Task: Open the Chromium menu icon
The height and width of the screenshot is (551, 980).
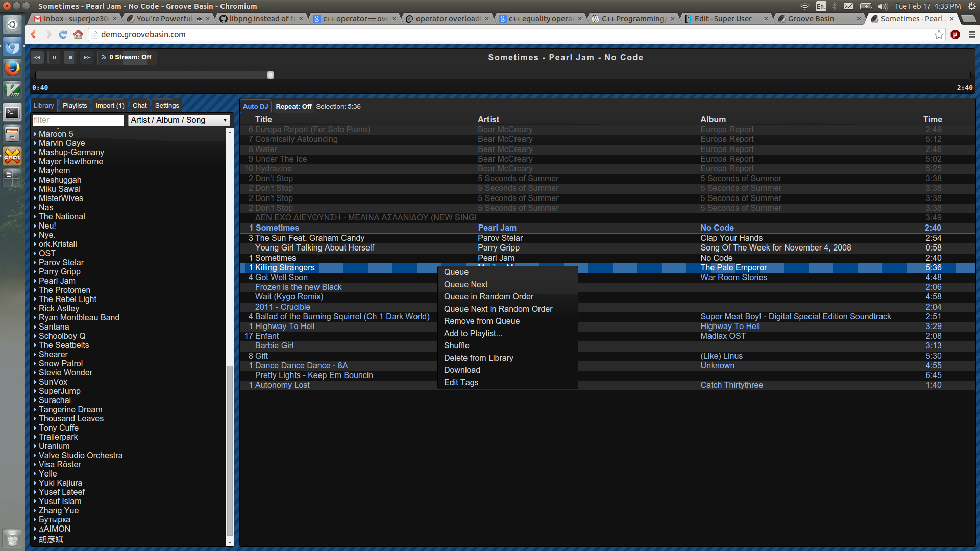Action: tap(972, 34)
